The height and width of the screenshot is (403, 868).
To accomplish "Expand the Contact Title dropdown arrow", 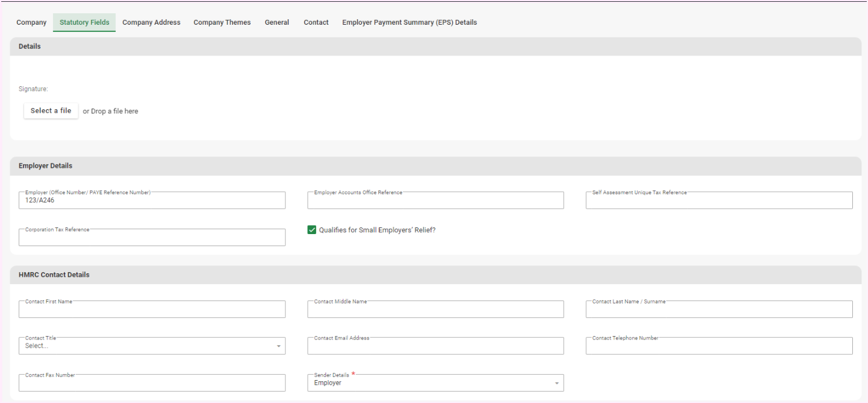I will [278, 346].
